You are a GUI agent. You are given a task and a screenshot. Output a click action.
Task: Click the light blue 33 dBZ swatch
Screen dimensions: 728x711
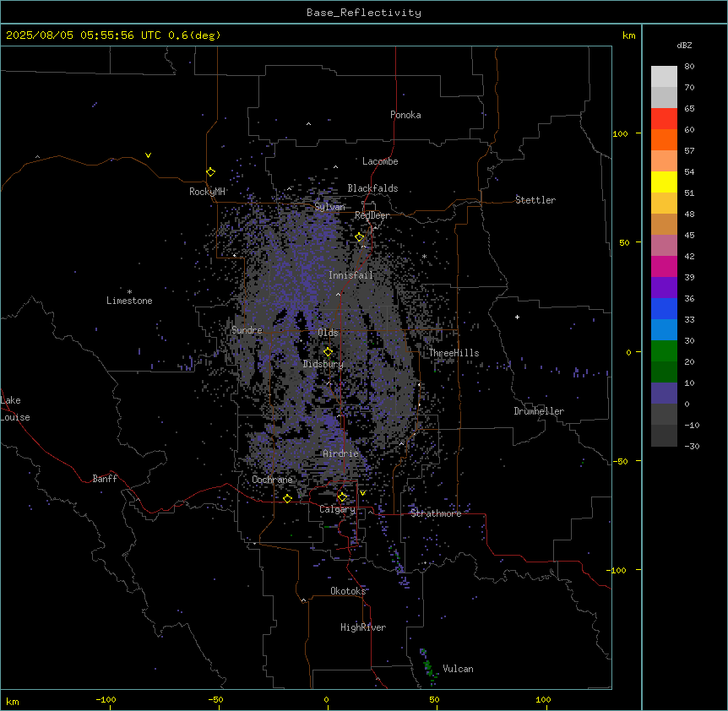point(664,329)
